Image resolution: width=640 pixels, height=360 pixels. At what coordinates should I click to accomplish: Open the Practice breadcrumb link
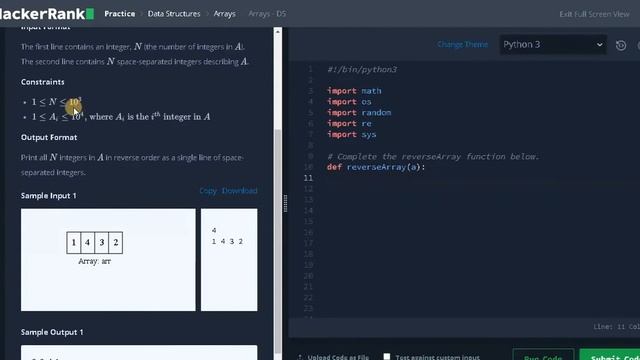[120, 13]
